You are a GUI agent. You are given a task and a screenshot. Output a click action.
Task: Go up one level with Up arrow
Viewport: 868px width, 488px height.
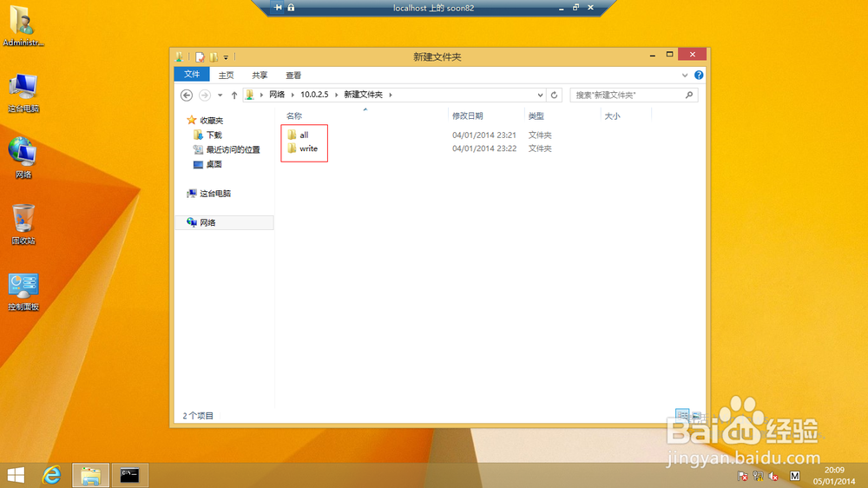234,95
